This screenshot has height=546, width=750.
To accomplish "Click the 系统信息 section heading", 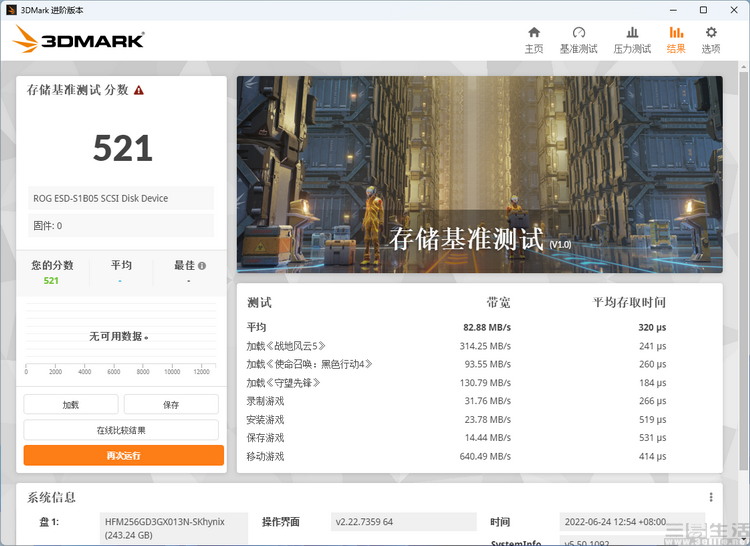I will 51,497.
